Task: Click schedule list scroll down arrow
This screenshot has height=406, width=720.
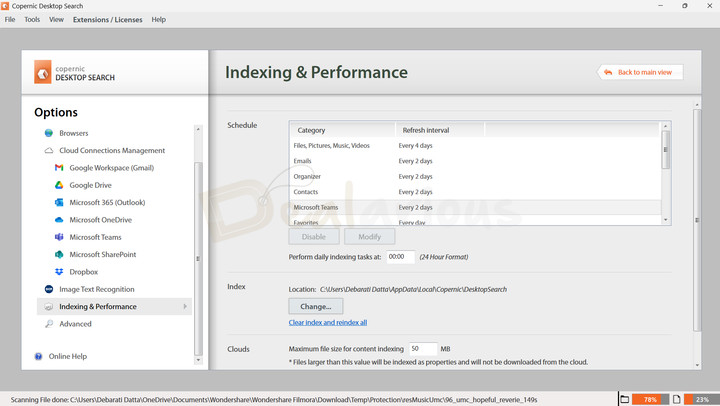Action: coord(665,220)
